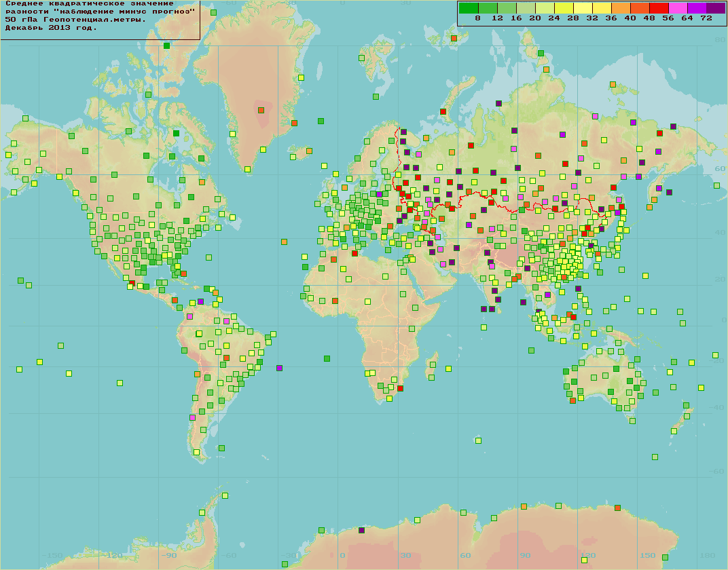Viewport: 728px width, 570px height.
Task: Click bright purple marker in Atlantic off Brazil
Action: click(x=279, y=368)
